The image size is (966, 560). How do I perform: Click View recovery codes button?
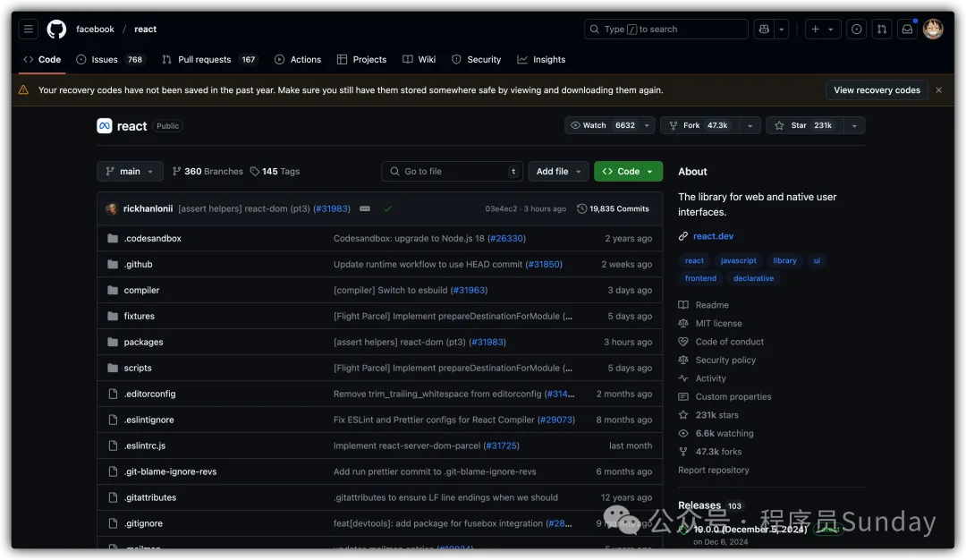877,90
